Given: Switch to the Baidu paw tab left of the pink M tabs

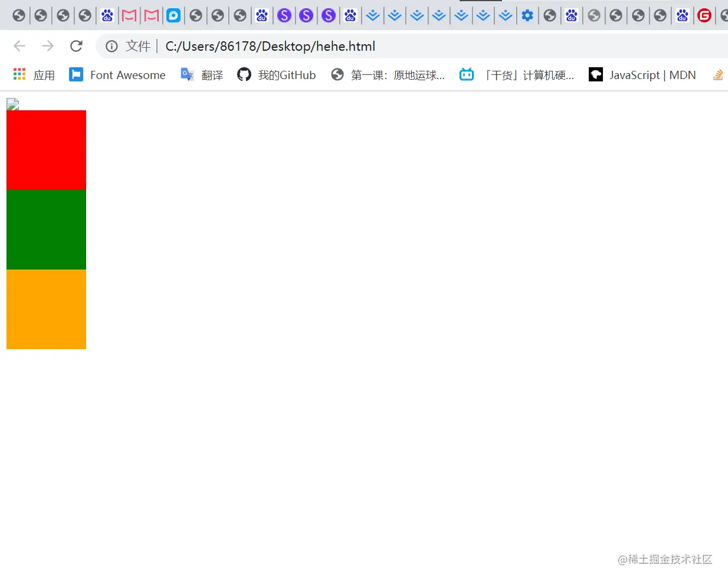Looking at the screenshot, I should coord(107,15).
